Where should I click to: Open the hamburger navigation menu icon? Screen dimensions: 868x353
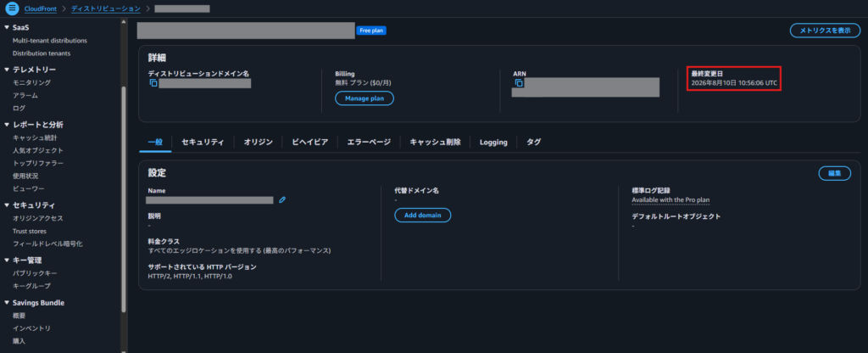(12, 8)
